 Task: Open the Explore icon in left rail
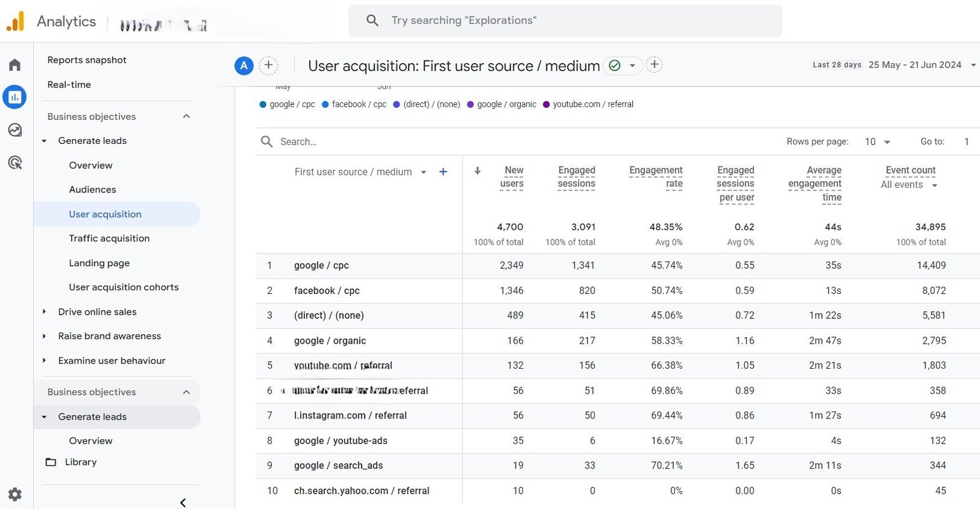click(x=15, y=130)
